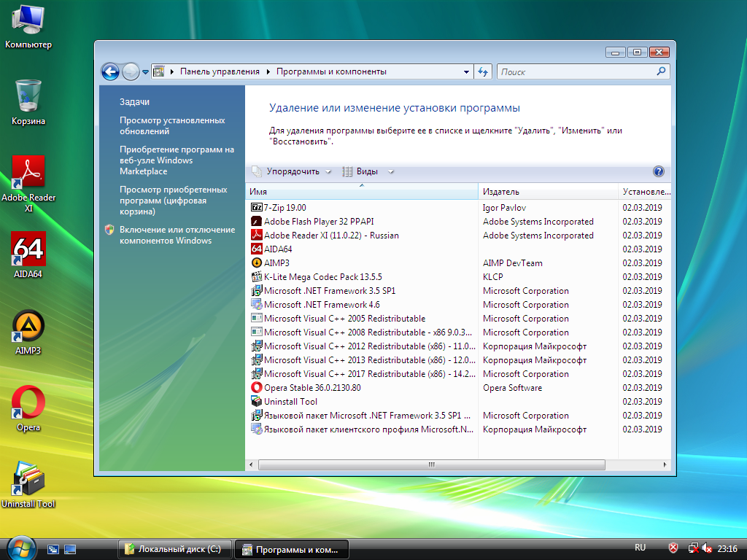This screenshot has height=560, width=747.
Task: Click the Back navigation arrow button
Action: 110,71
